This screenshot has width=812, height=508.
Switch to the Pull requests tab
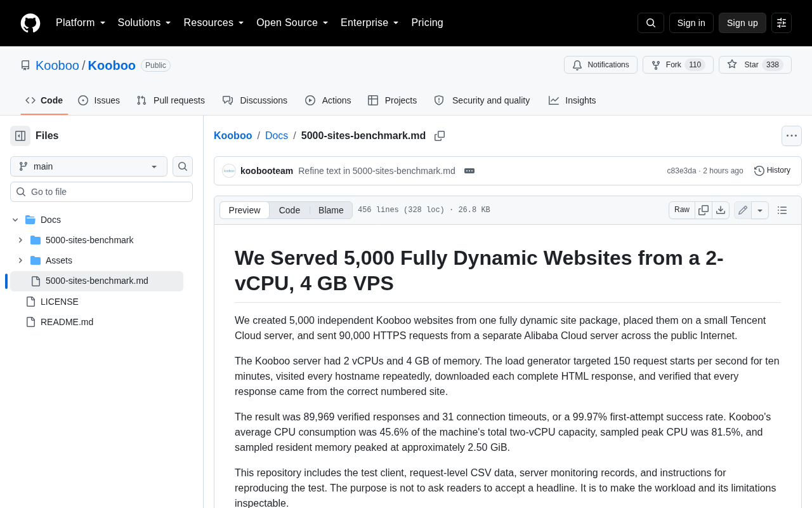171,100
